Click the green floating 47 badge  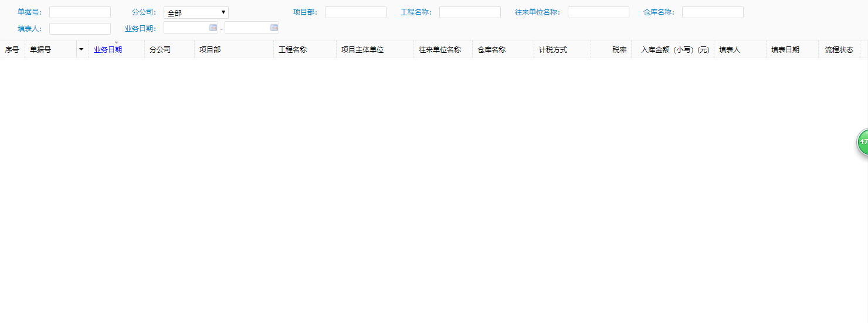tap(862, 142)
